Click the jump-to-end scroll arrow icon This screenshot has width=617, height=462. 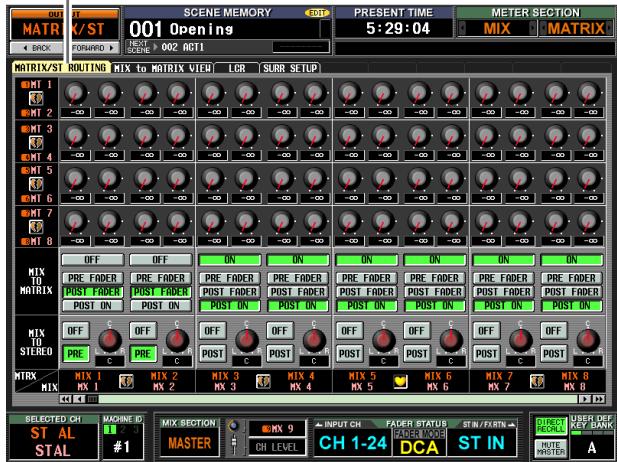point(599,399)
